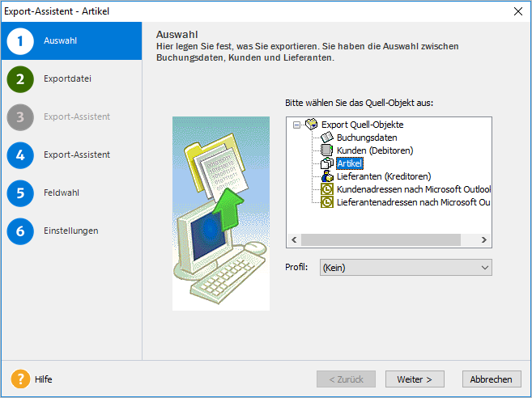Click the greyed step 3 circle icon
Image resolution: width=532 pixels, height=398 pixels.
[20, 117]
